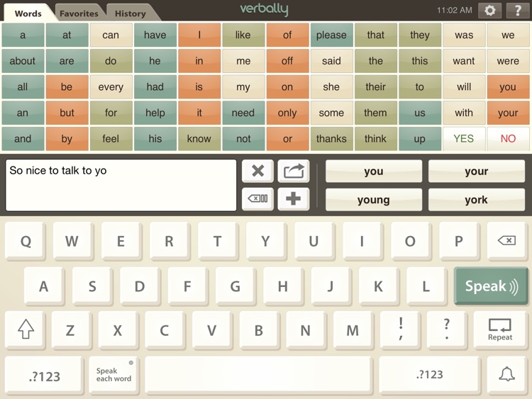Screen dimensions: 532x399
Task: Tap the 'feel' word button
Action: [111, 138]
